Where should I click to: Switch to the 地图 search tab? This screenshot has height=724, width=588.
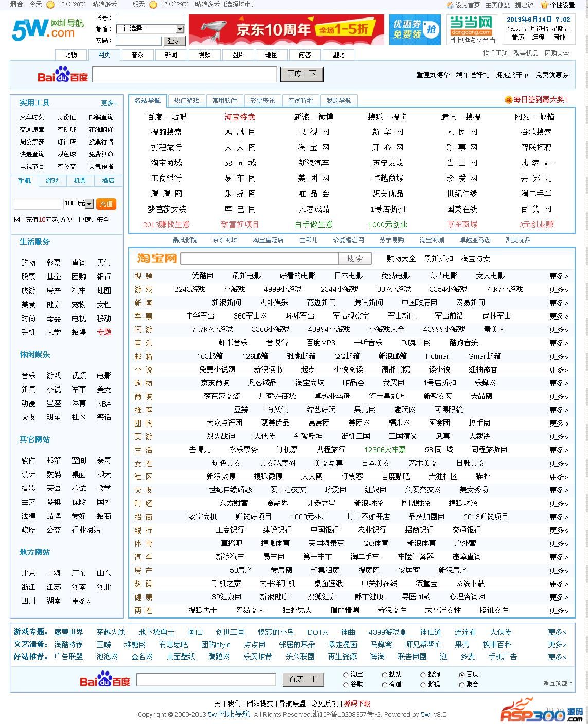pos(271,55)
